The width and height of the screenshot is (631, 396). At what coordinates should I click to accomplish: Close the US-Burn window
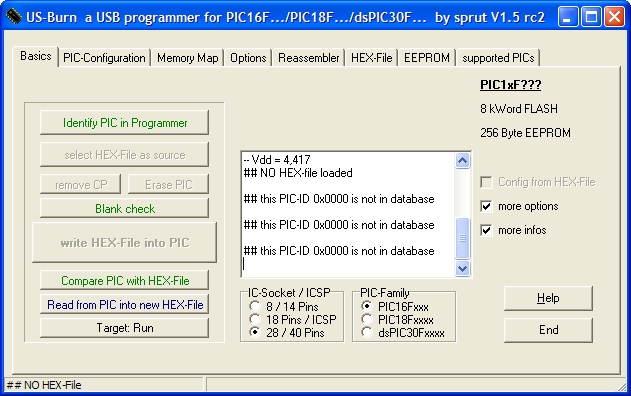(615, 17)
